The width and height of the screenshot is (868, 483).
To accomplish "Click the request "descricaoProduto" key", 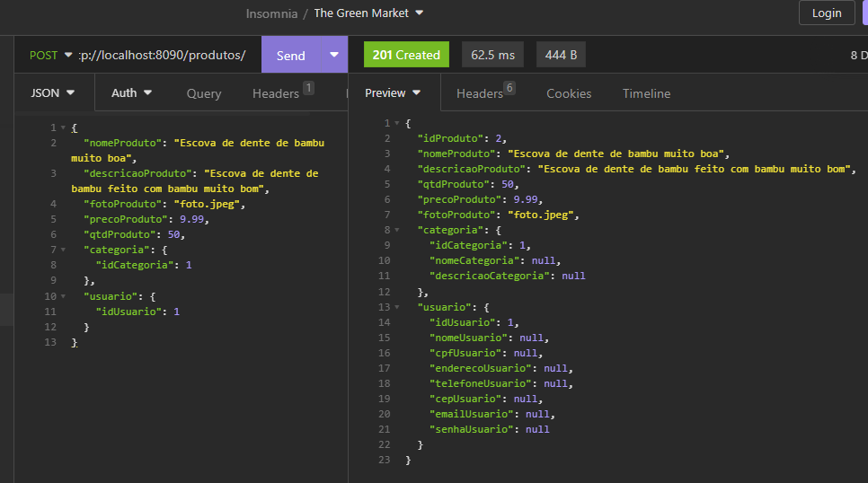I will coord(137,173).
